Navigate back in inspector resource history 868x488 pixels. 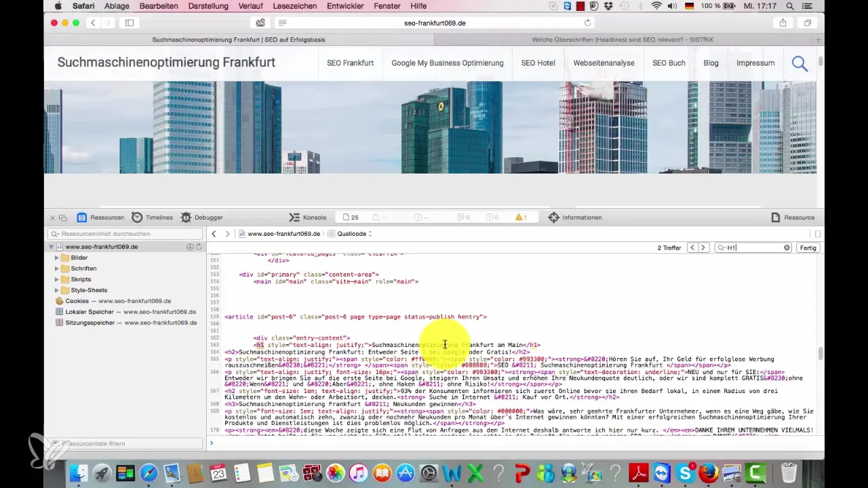[214, 234]
